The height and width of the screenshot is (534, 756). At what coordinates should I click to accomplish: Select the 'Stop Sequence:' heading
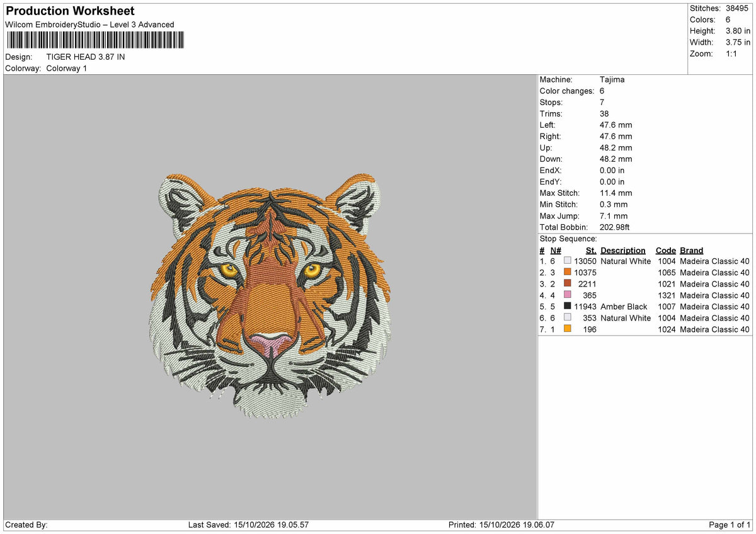coord(568,239)
